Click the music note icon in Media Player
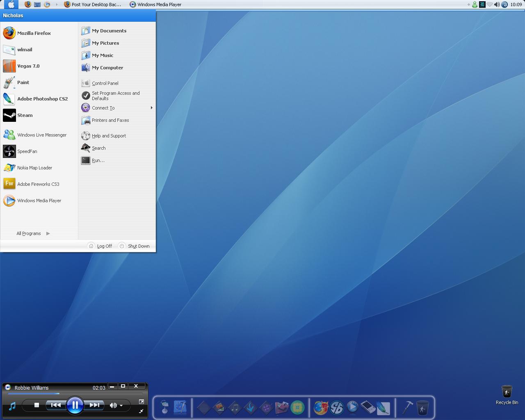The width and height of the screenshot is (525, 420). (x=12, y=406)
